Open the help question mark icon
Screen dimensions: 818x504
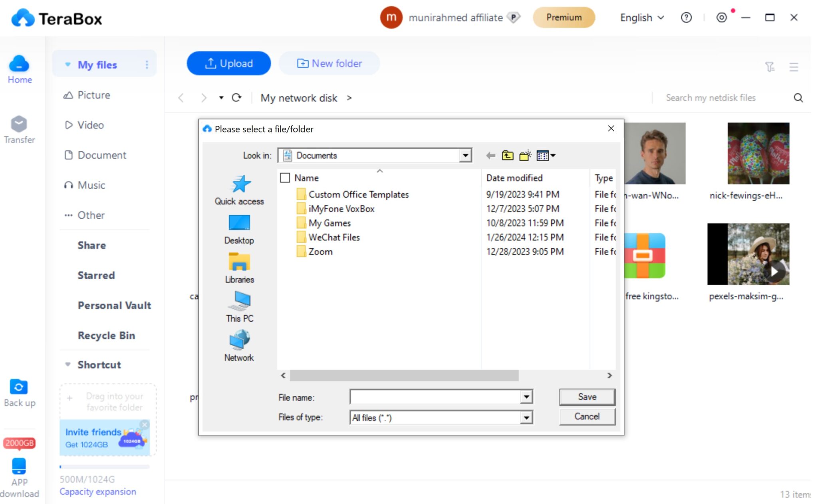(x=686, y=18)
